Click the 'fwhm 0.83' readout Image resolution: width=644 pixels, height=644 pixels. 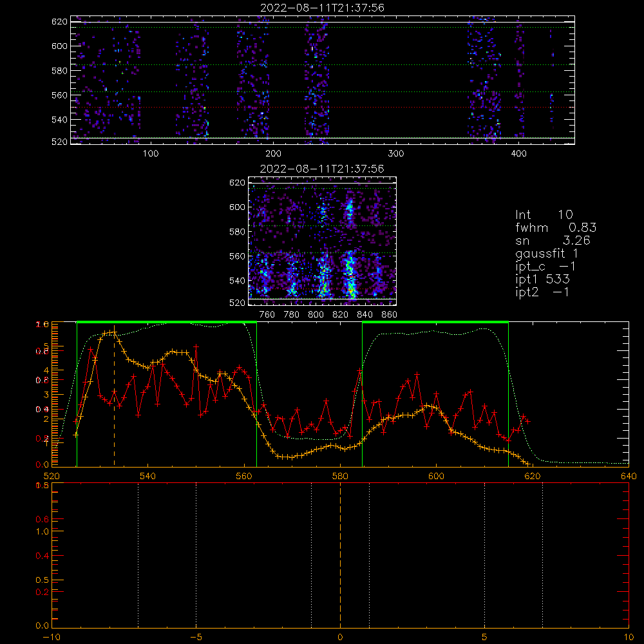pyautogui.click(x=556, y=227)
